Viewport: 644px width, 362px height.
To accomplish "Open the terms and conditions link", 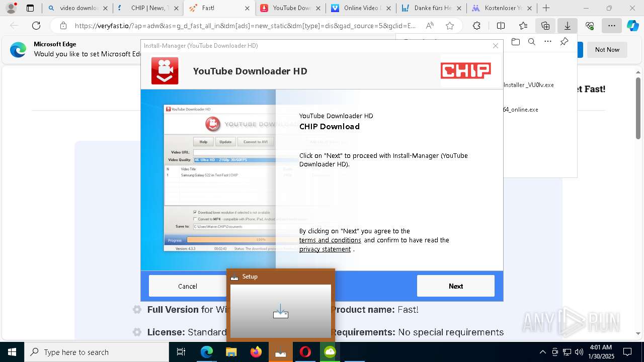I will (330, 240).
